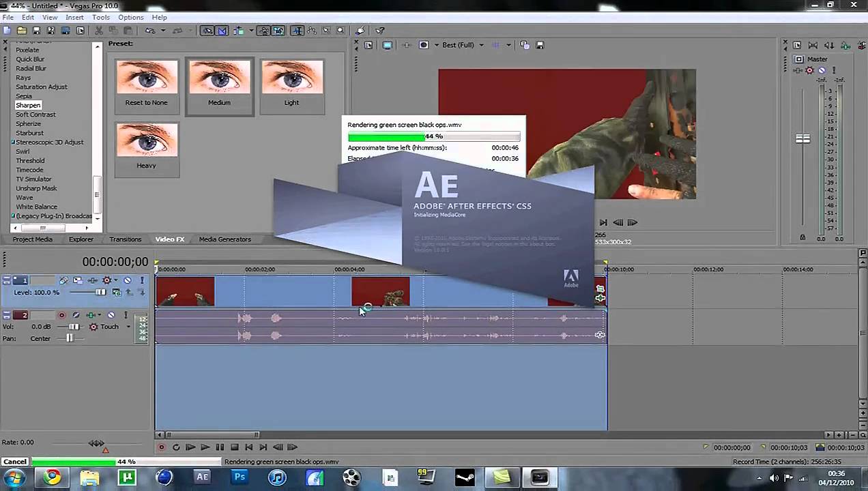Switch to the Media Generators tab
Viewport: 868px width, 491px height.
pyautogui.click(x=225, y=239)
